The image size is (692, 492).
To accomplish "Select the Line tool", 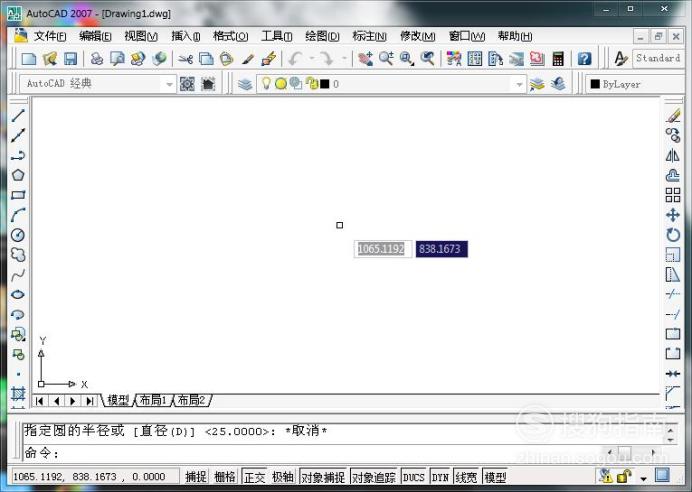I will [18, 116].
